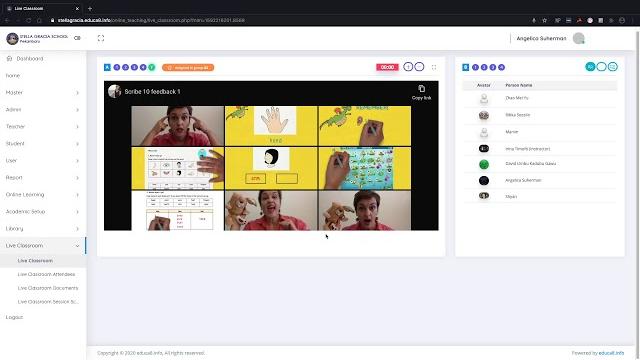
Task: Close the Live Classroom browser tab
Action: point(77,8)
